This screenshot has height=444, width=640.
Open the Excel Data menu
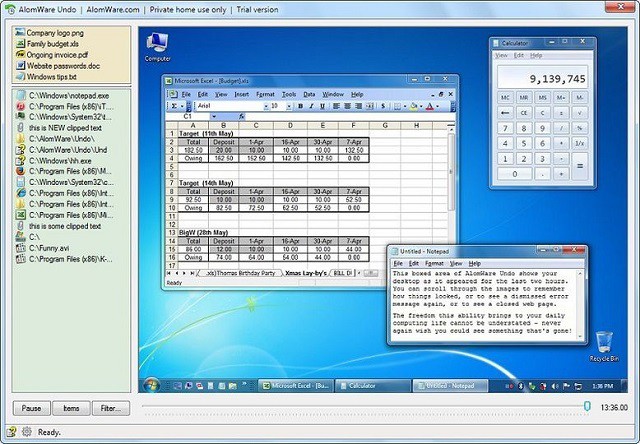309,94
